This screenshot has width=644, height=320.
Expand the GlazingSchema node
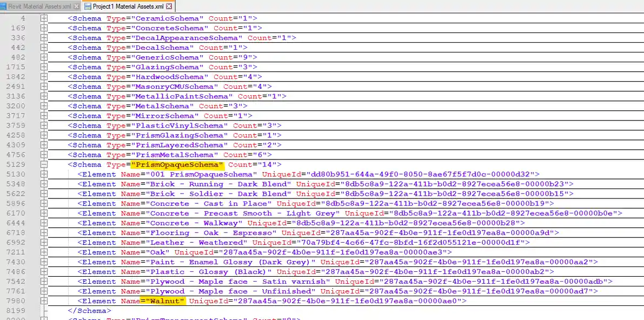click(44, 66)
